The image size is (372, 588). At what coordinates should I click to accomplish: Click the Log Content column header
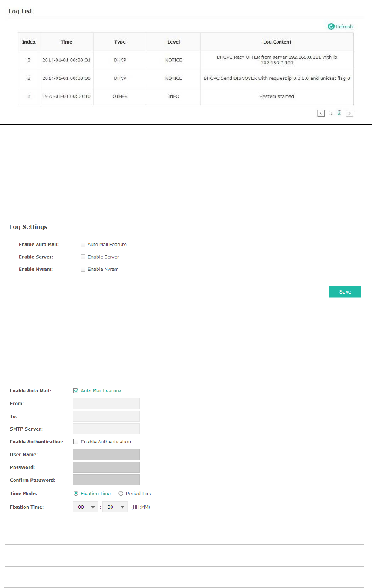coord(277,42)
